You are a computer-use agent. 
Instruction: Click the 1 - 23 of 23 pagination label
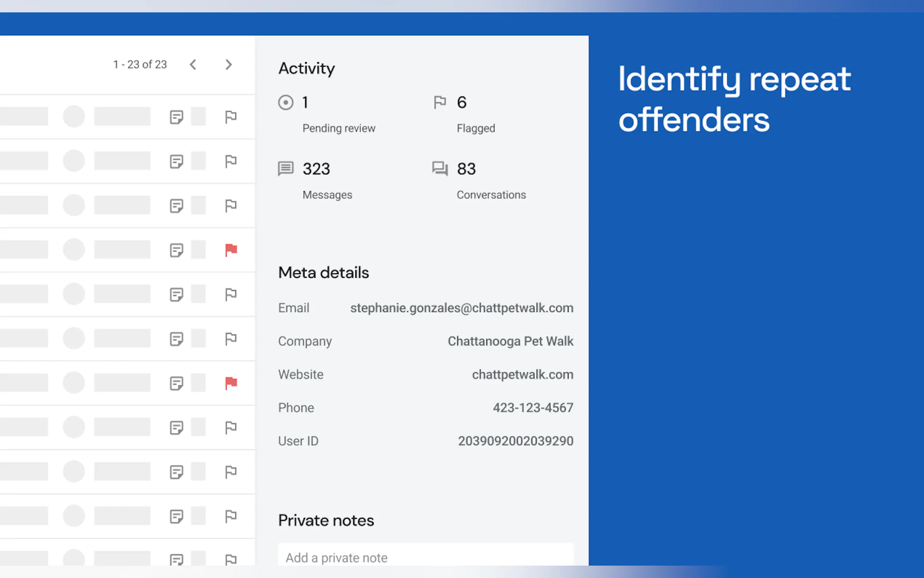[140, 64]
